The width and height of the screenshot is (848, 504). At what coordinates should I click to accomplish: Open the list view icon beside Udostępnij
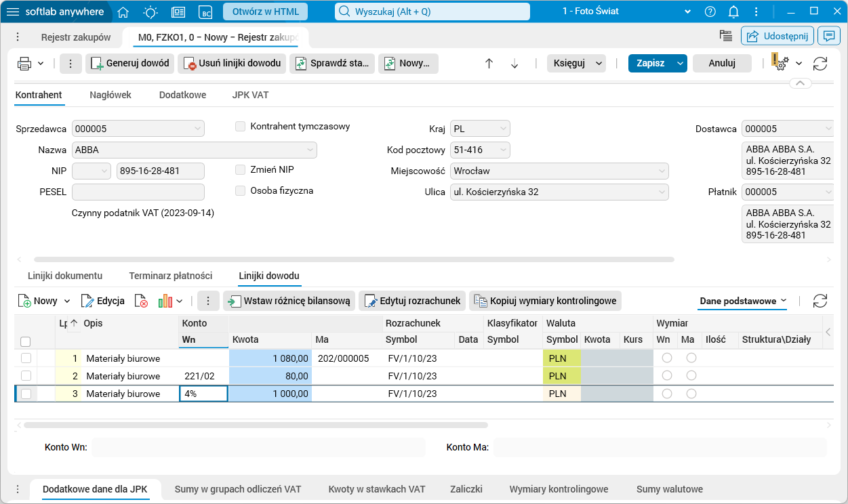(726, 36)
